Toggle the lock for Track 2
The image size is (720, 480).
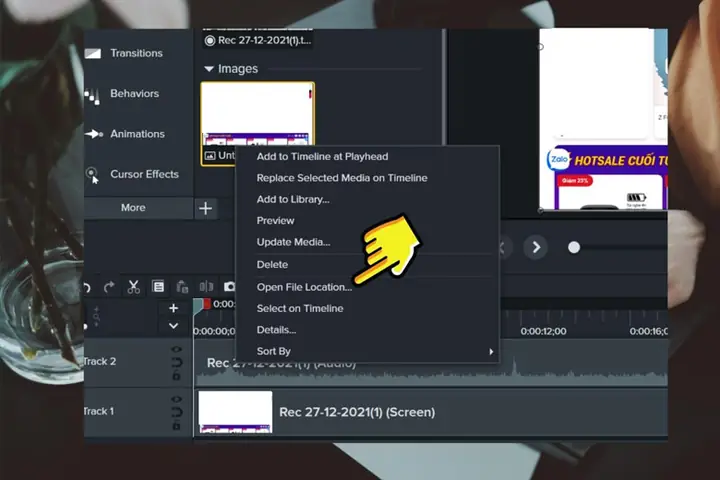coord(176,376)
